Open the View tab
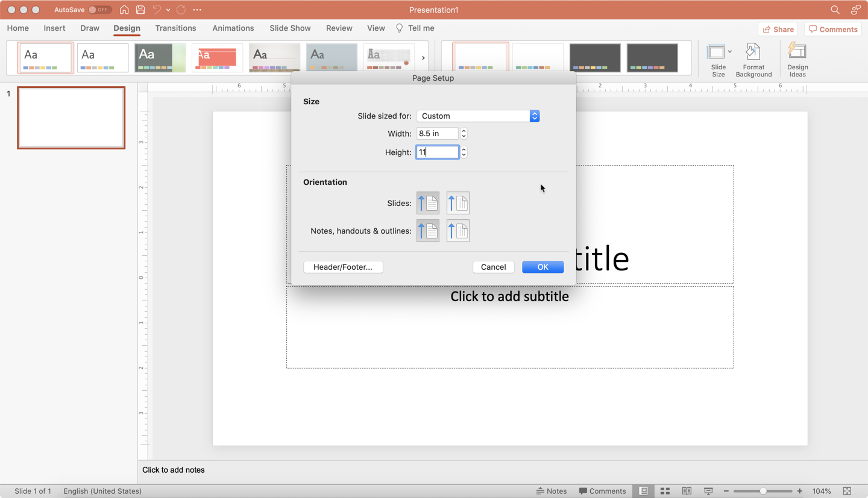This screenshot has height=498, width=868. pyautogui.click(x=376, y=28)
